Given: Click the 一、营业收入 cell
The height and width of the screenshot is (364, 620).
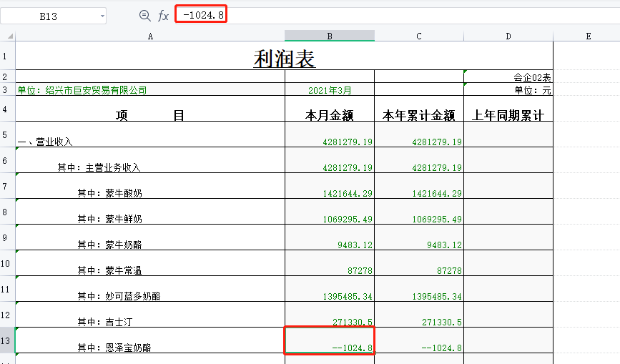Looking at the screenshot, I should click(x=150, y=134).
